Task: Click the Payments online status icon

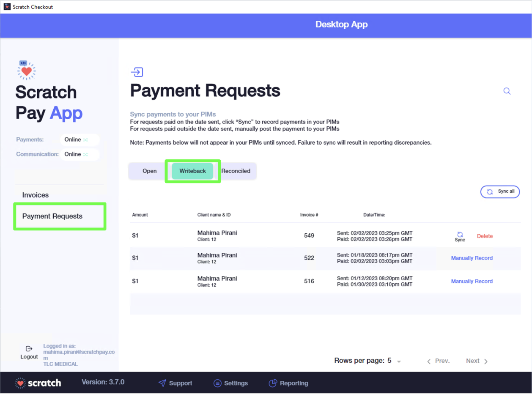Action: (85, 140)
